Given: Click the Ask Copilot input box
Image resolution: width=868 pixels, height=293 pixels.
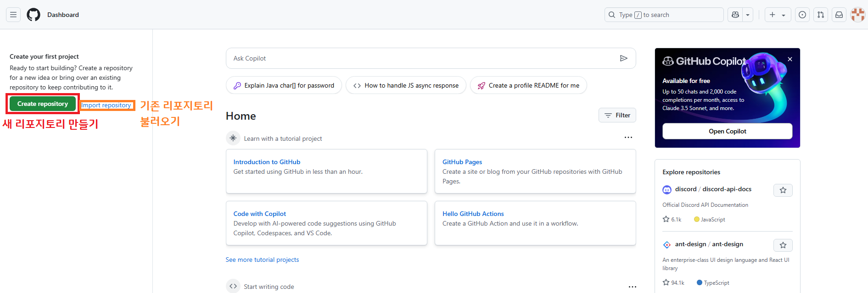Looking at the screenshot, I should [x=431, y=58].
